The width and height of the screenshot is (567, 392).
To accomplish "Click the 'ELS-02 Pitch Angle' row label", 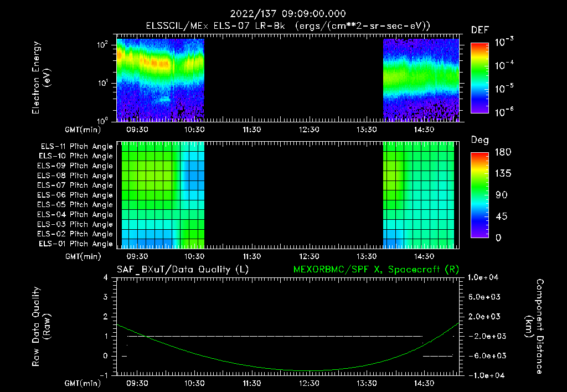I will pos(75,234).
